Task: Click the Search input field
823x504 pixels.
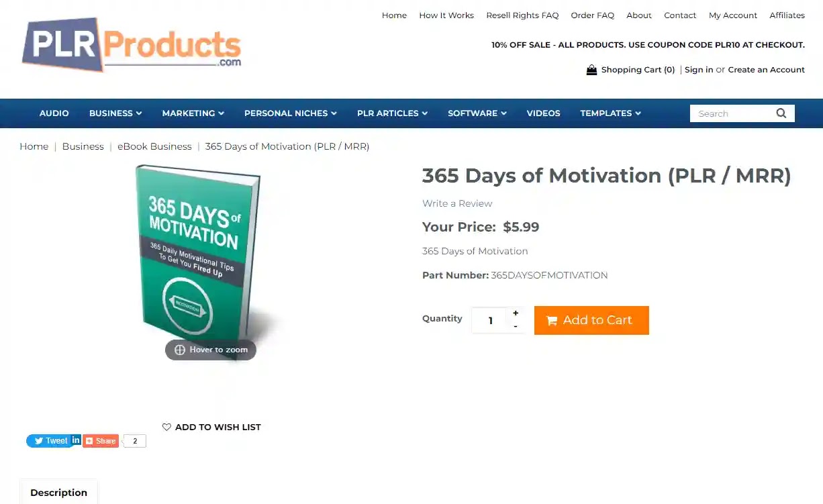Action: coord(732,113)
